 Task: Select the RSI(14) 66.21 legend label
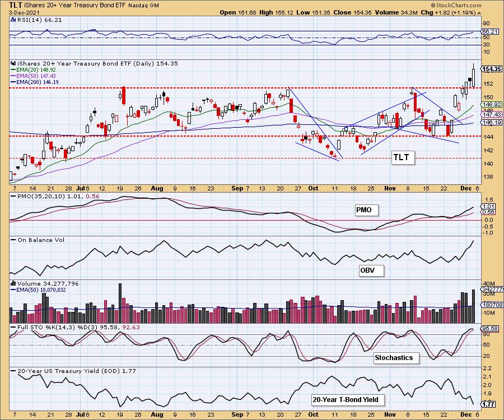39,20
